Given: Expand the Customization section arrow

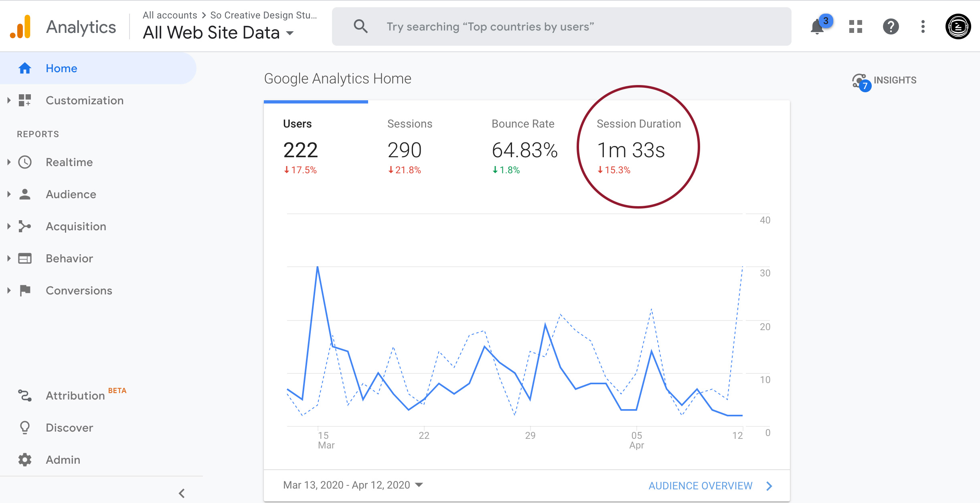Looking at the screenshot, I should pyautogui.click(x=9, y=100).
